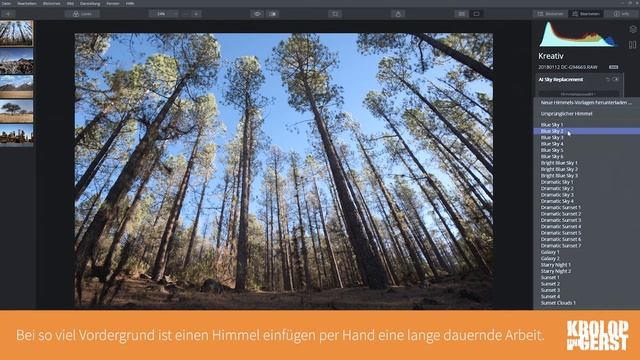Open the Bild menu
The width and height of the screenshot is (640, 360).
click(x=70, y=3)
